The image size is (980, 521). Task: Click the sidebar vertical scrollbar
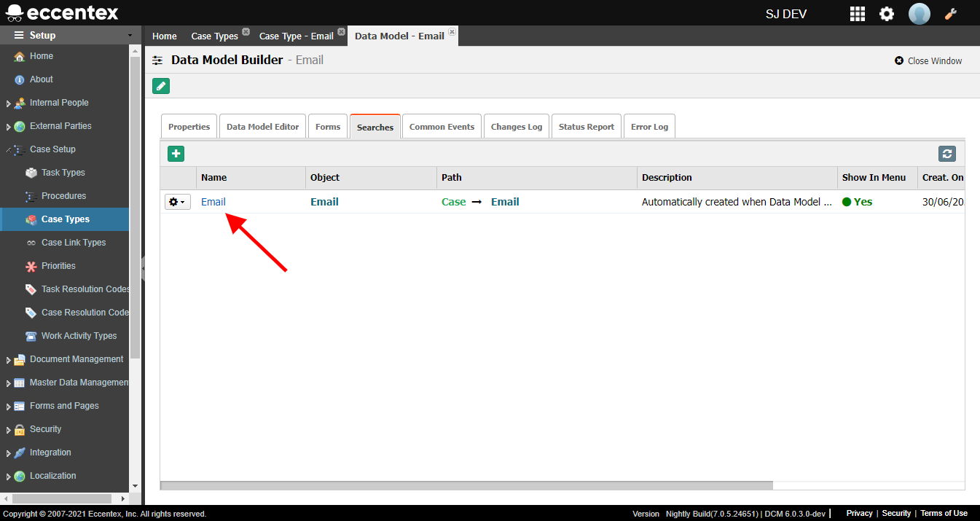[135, 208]
